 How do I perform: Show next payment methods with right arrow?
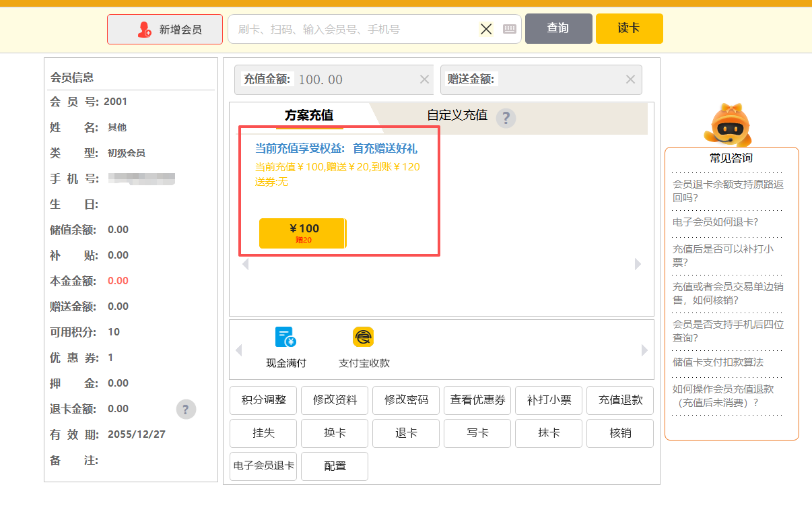[644, 350]
